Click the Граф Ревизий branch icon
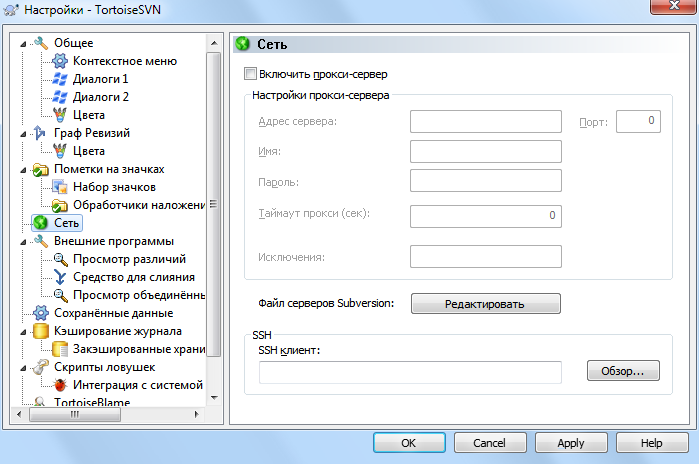 point(40,133)
